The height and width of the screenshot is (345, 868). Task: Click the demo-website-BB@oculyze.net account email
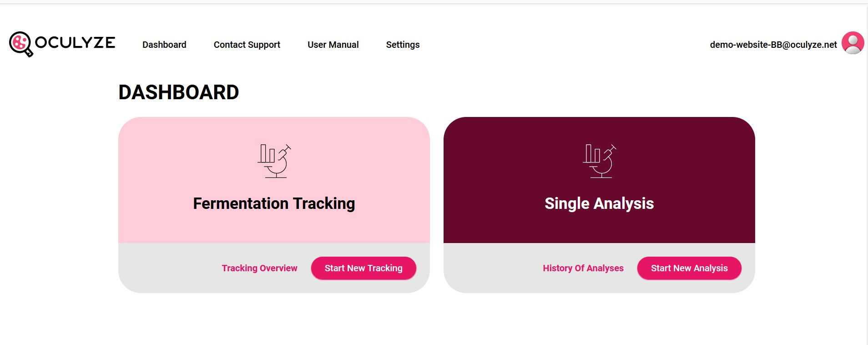pos(773,45)
